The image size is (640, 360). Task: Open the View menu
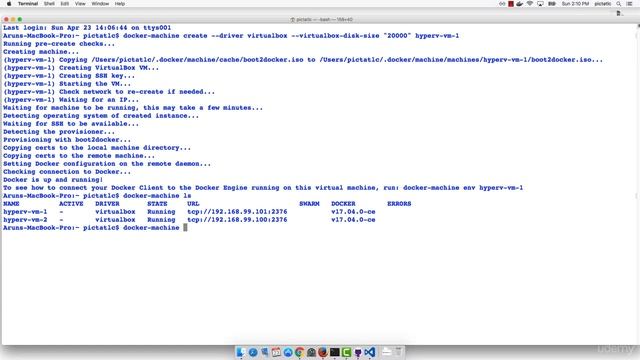(x=80, y=4)
